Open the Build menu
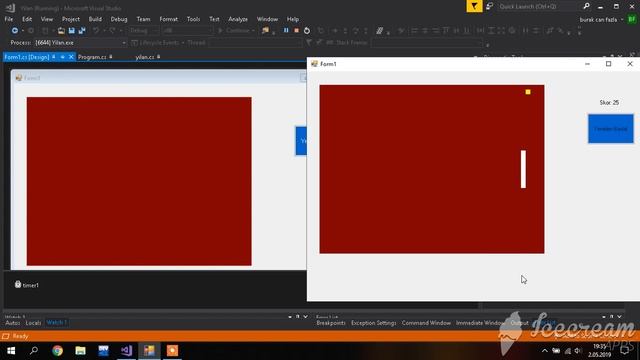This screenshot has height=360, width=640. point(95,19)
